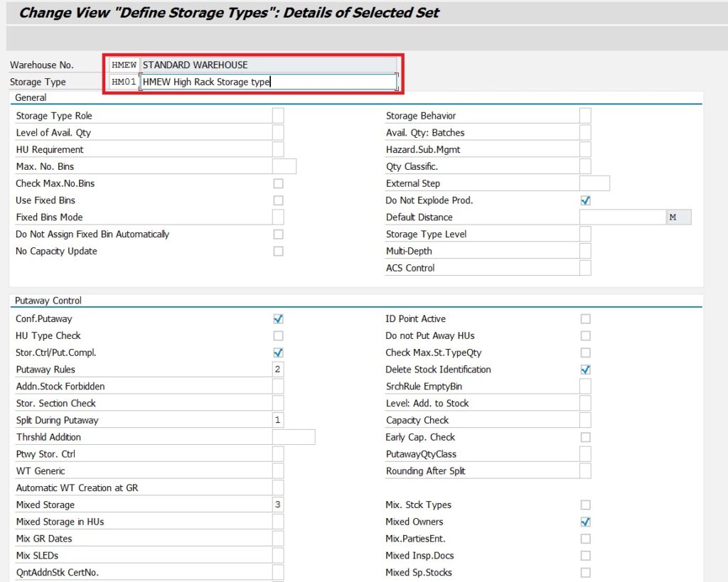728x582 pixels.
Task: Enable the Check Max.No.Bins checkbox
Action: point(278,183)
